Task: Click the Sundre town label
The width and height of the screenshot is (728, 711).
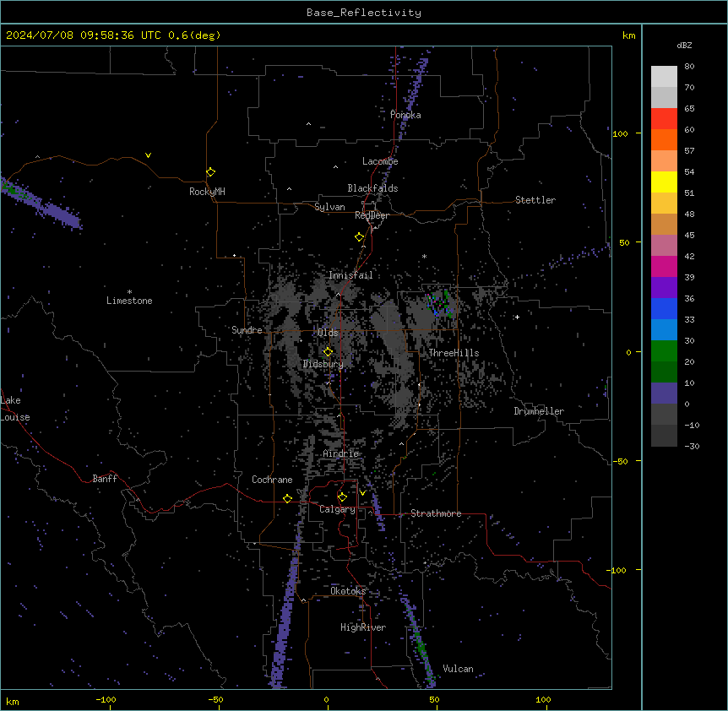Action: [247, 330]
